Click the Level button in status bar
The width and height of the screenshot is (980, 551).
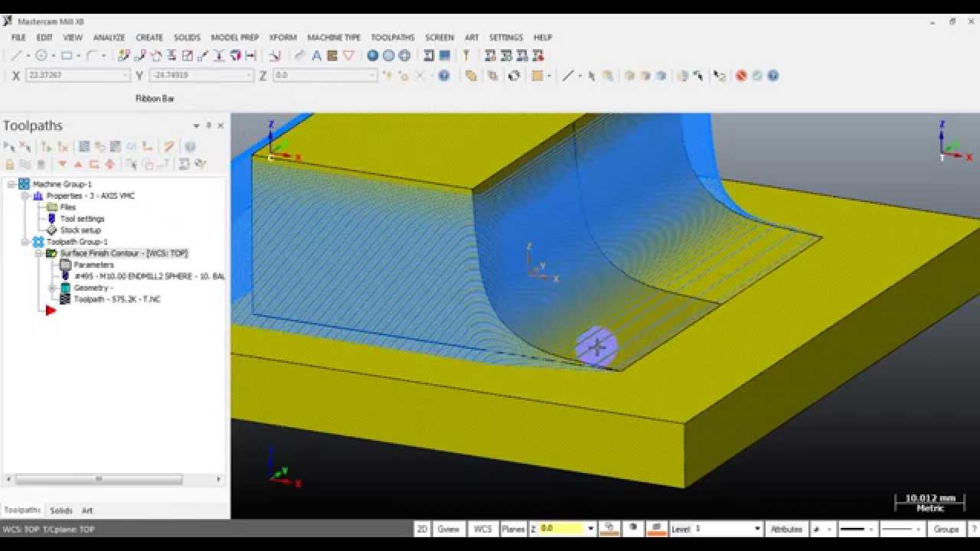pos(681,529)
